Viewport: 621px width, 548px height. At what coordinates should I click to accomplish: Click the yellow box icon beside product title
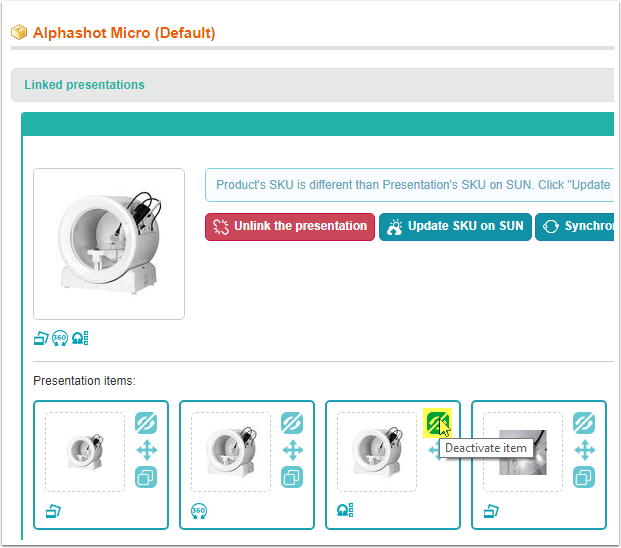click(x=19, y=32)
